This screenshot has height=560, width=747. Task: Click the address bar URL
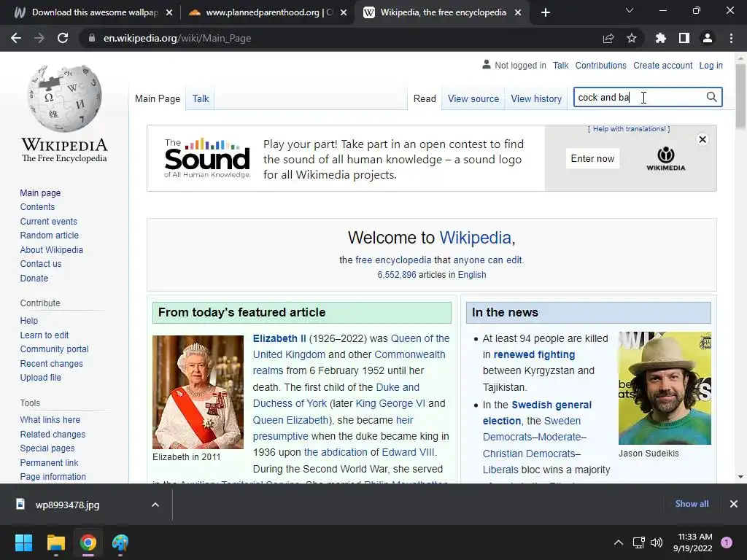click(177, 38)
